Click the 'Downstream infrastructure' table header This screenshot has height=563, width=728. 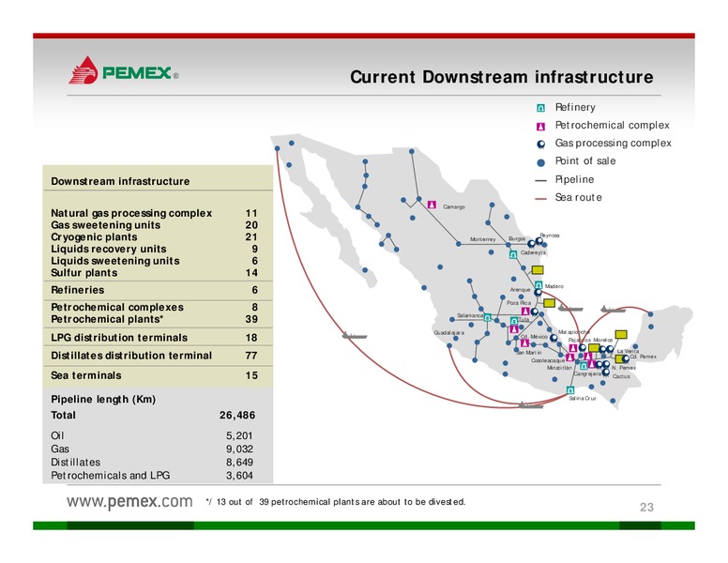[x=120, y=181]
